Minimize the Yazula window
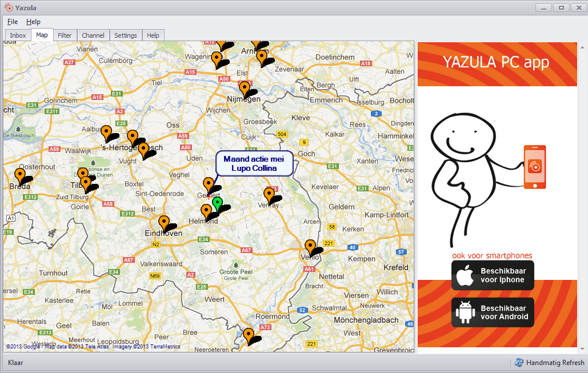Viewport: 588px width, 373px height. [543, 7]
